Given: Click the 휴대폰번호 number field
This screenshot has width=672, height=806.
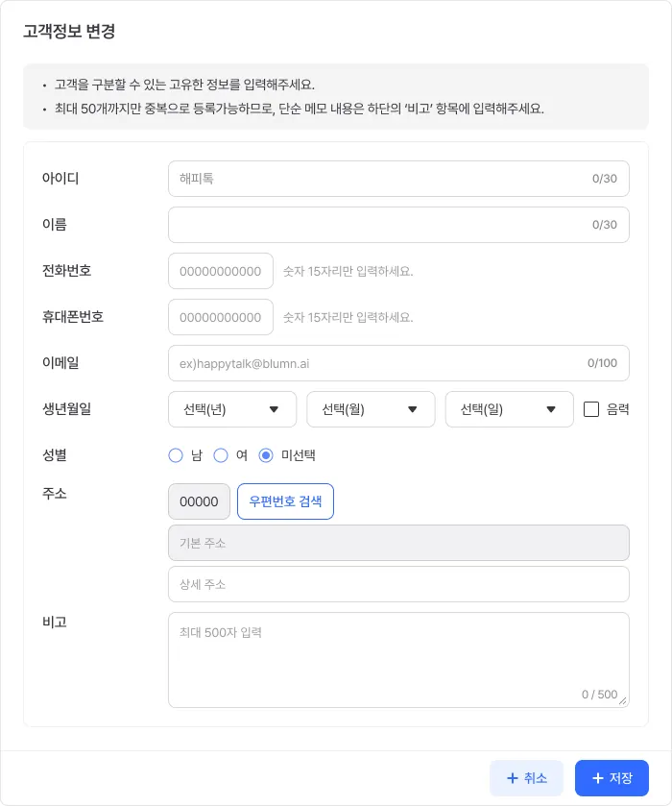Looking at the screenshot, I should (x=221, y=317).
